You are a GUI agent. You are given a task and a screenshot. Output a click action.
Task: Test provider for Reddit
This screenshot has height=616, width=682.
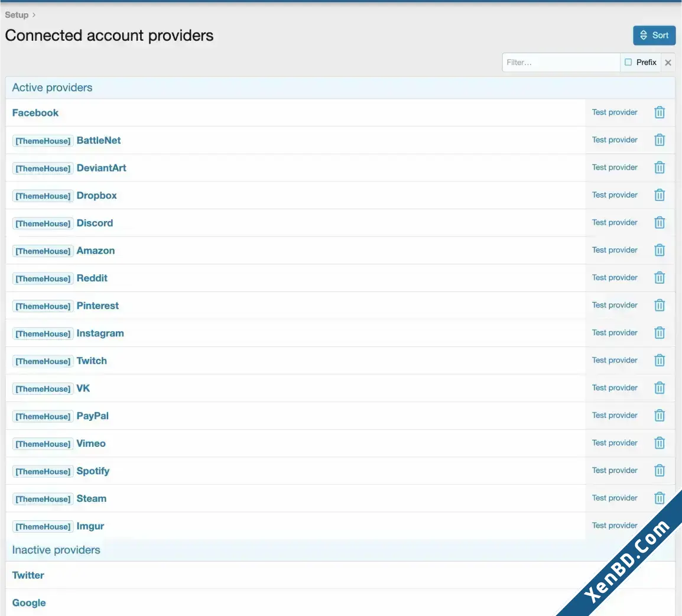click(615, 277)
